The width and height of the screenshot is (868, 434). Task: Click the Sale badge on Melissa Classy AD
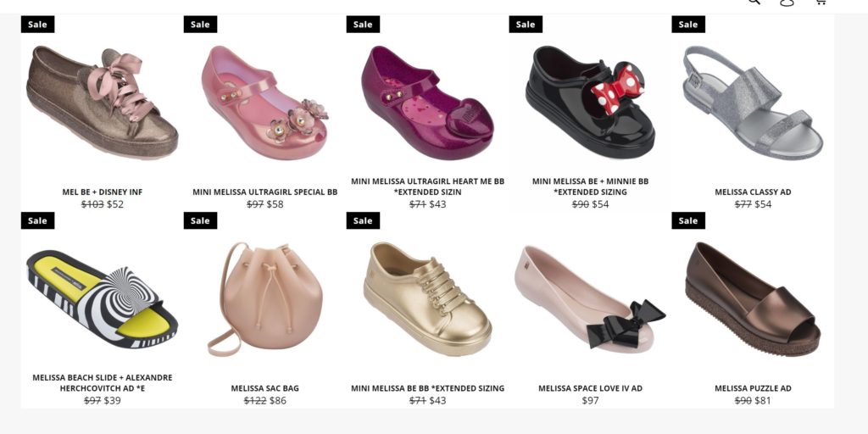pyautogui.click(x=688, y=25)
